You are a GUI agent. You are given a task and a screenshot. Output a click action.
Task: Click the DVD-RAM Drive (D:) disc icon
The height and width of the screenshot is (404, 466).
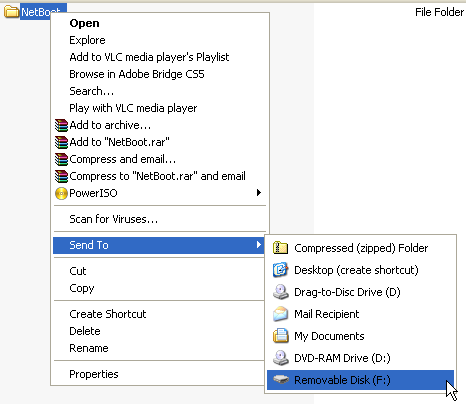click(x=280, y=358)
